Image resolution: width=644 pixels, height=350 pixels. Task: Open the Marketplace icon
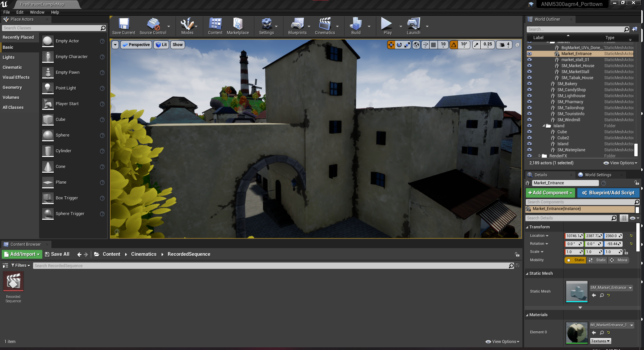point(238,26)
